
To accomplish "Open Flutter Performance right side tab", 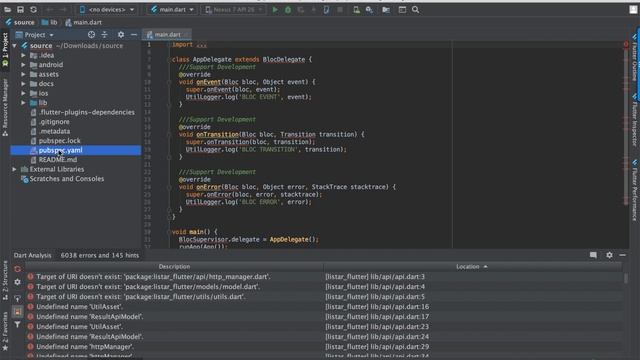I will (x=634, y=190).
